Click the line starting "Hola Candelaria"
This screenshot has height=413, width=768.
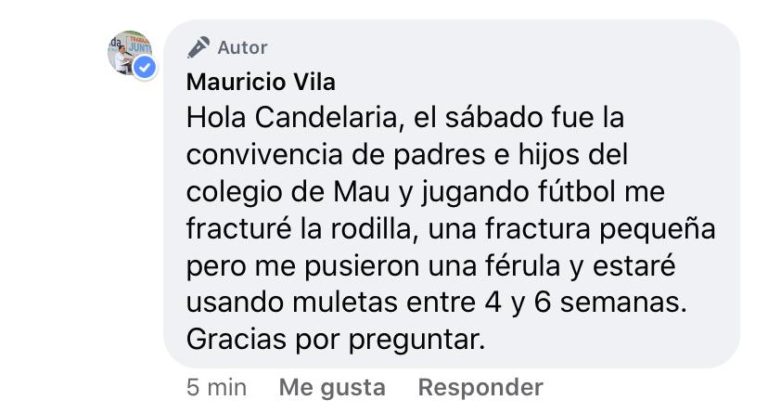pos(405,118)
